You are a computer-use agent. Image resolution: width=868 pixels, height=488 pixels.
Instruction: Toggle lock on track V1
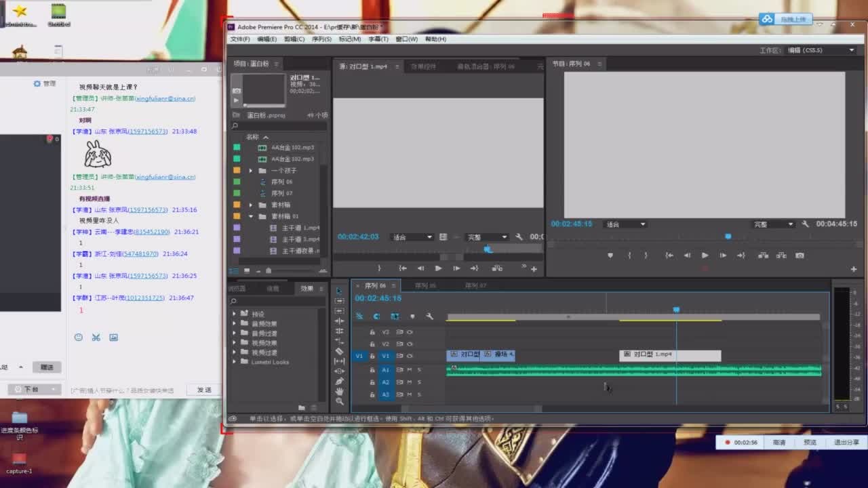pos(372,356)
